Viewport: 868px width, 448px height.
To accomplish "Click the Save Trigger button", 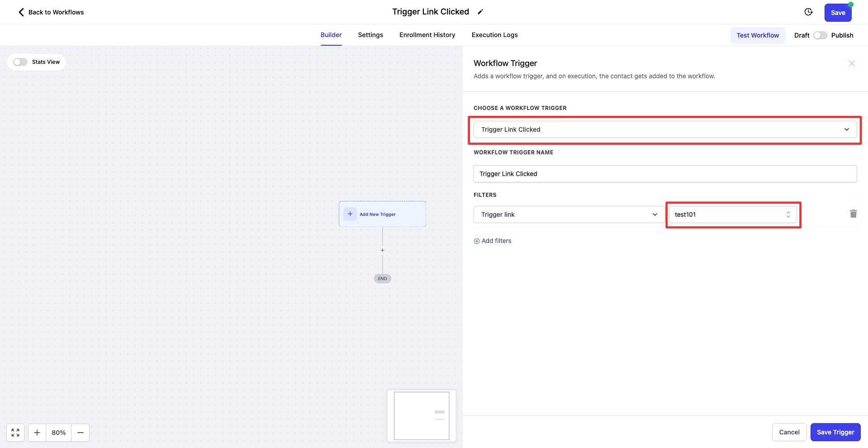I will click(835, 432).
